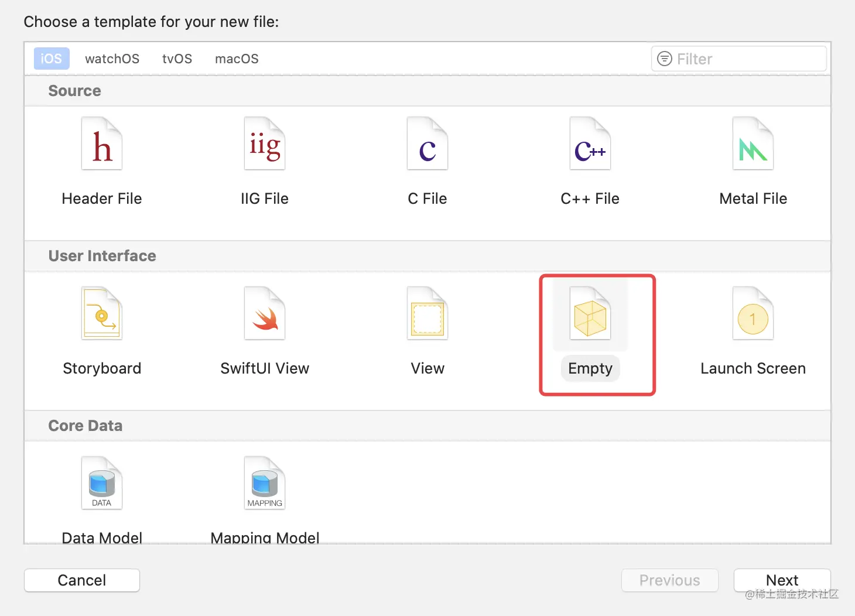Viewport: 855px width, 616px height.
Task: Pick the C File template icon
Action: [427, 144]
